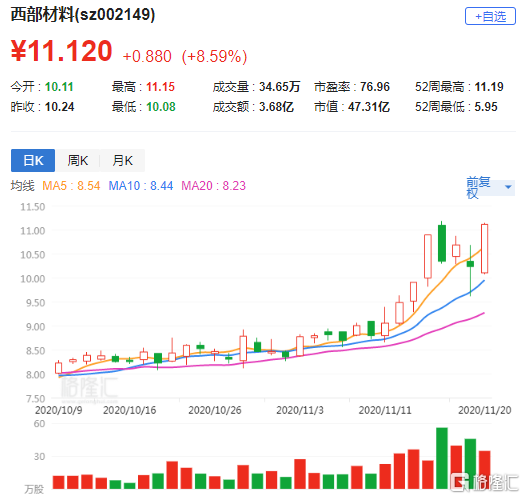
Task: Click the 2020/10/26 date axis label
Action: [x=215, y=410]
